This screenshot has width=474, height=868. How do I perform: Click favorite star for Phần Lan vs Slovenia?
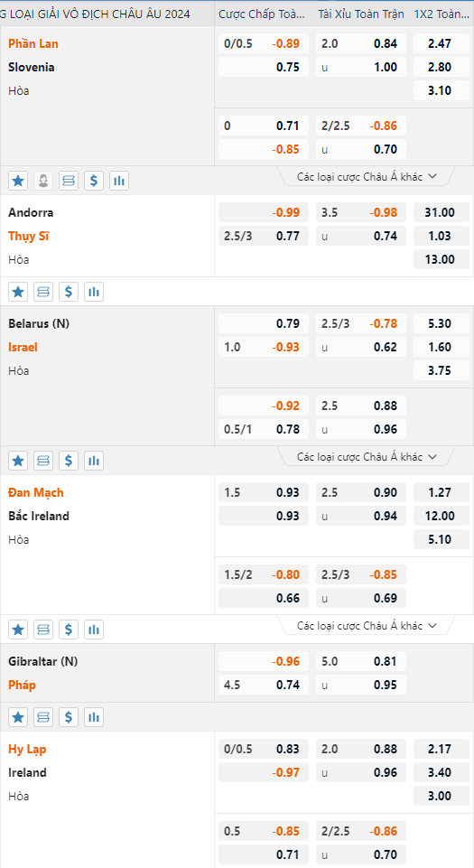(x=18, y=181)
